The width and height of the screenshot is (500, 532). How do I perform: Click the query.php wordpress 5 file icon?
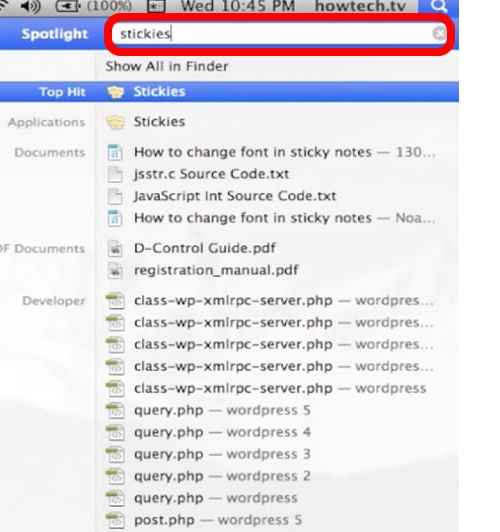click(x=115, y=411)
